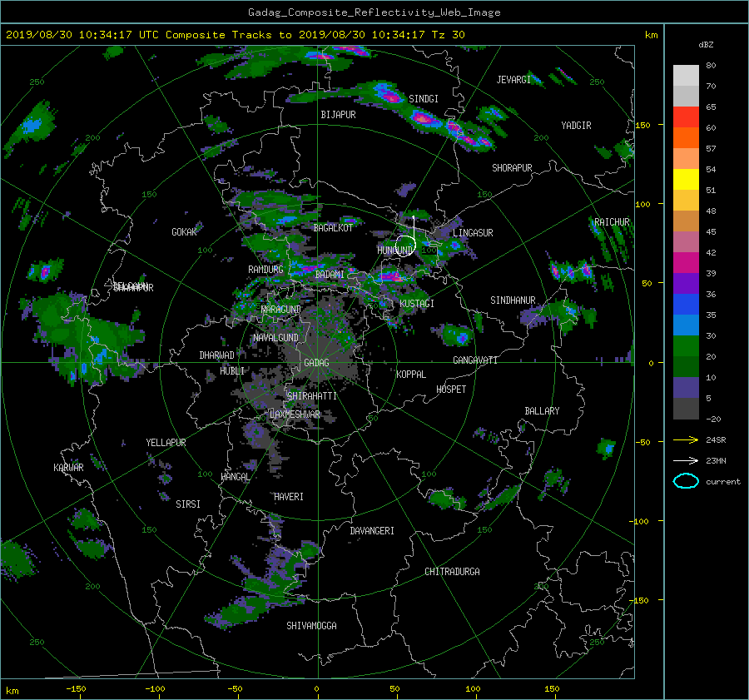
Task: Click the white storm track circle near HUNGUND
Action: pos(405,246)
